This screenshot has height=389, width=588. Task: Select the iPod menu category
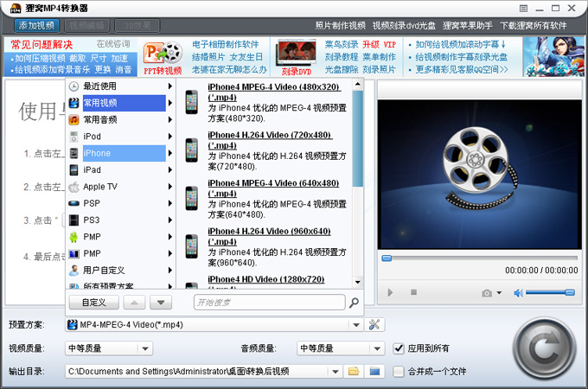tap(120, 137)
